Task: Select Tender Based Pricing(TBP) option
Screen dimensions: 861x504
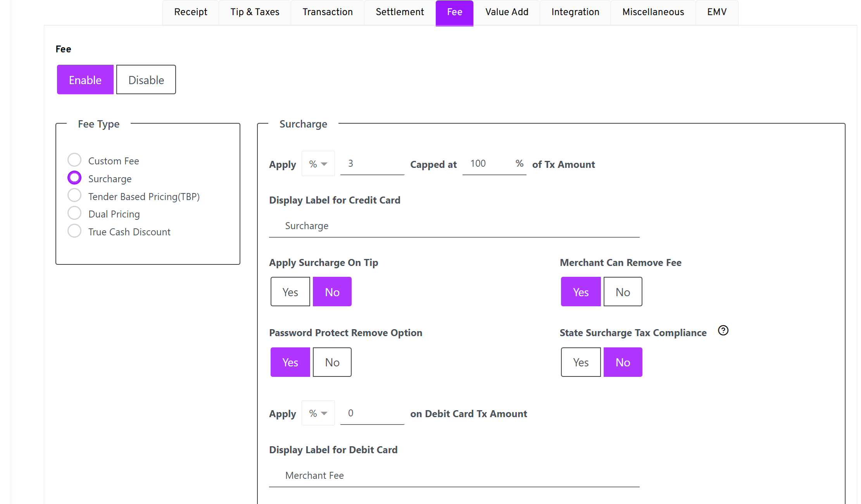Action: coord(74,195)
